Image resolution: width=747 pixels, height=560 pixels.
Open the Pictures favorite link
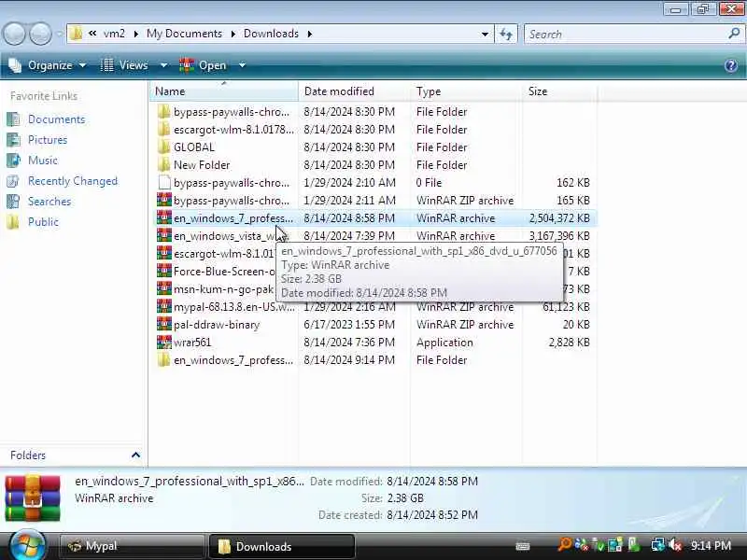48,139
